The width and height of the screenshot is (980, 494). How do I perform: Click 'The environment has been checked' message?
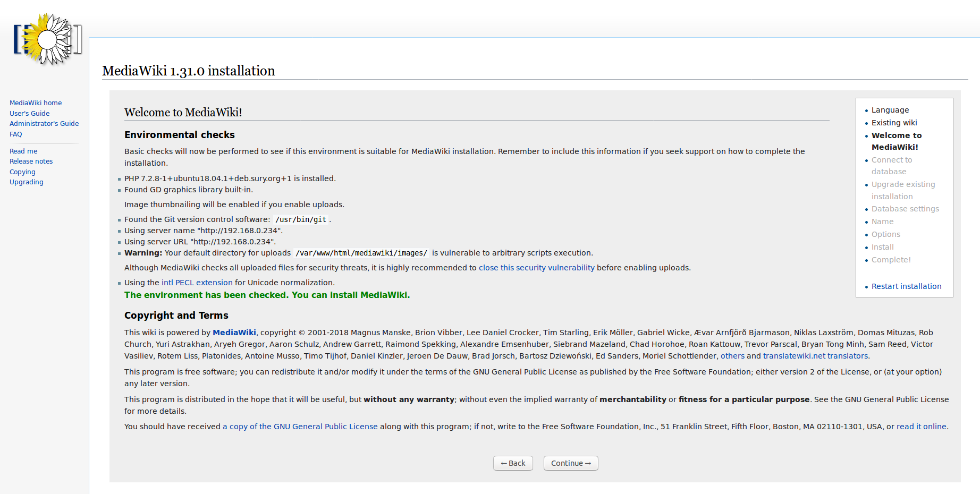(267, 295)
